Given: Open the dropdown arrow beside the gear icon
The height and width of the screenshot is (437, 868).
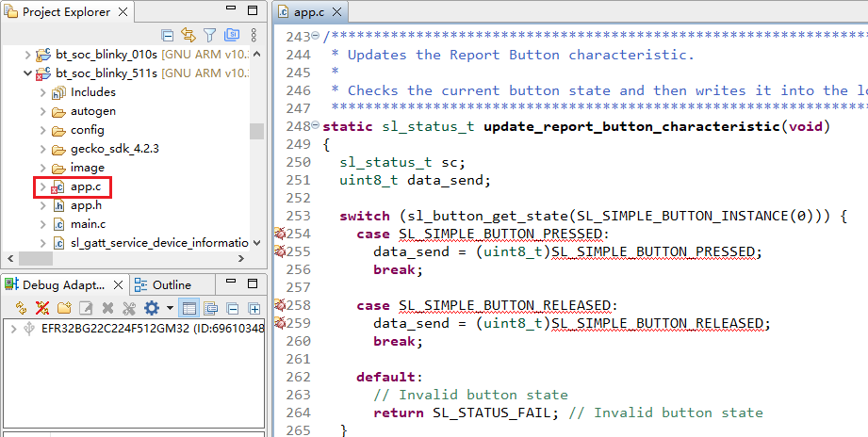Looking at the screenshot, I should [170, 308].
